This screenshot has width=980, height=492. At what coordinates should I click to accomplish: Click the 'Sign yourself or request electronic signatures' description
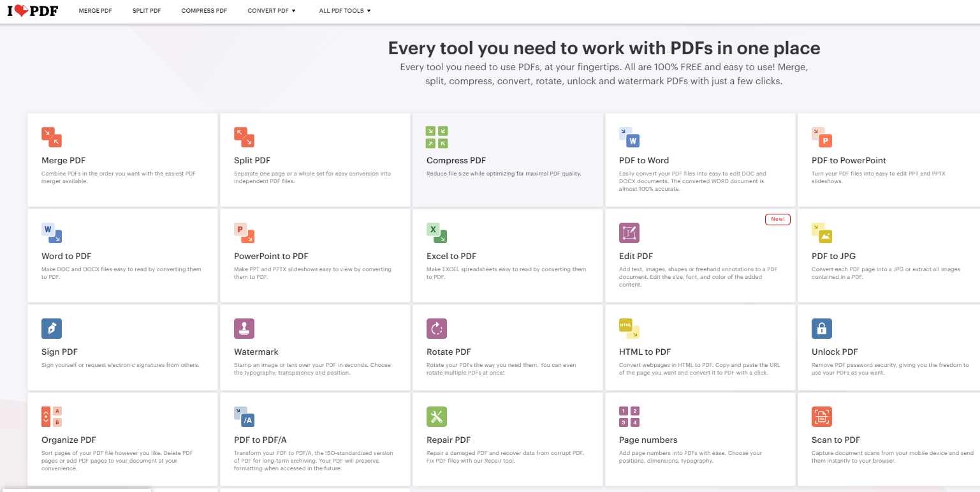(x=121, y=365)
